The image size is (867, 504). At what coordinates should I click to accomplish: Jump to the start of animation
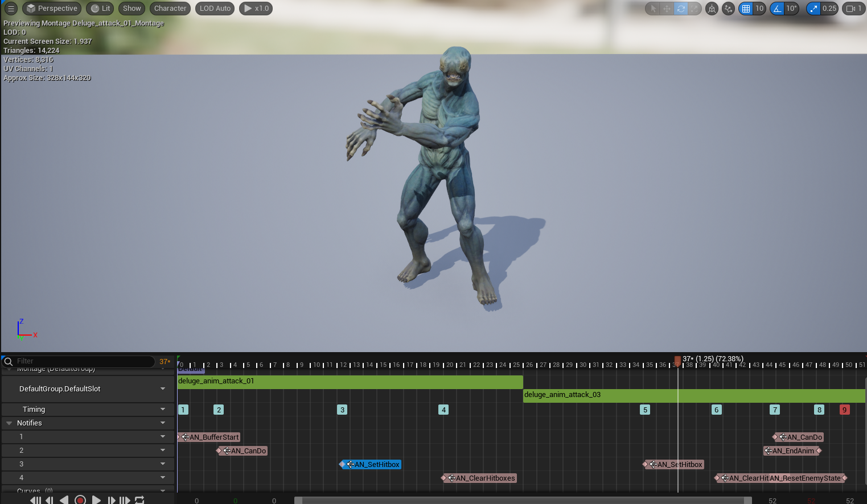[35, 500]
